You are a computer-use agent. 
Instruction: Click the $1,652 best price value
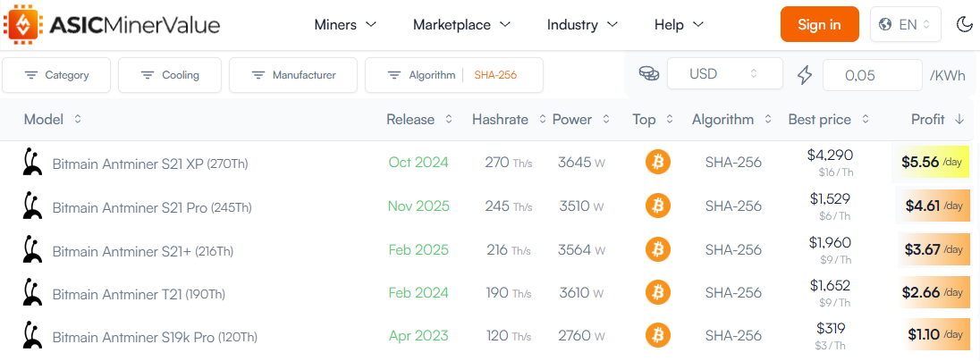[830, 285]
